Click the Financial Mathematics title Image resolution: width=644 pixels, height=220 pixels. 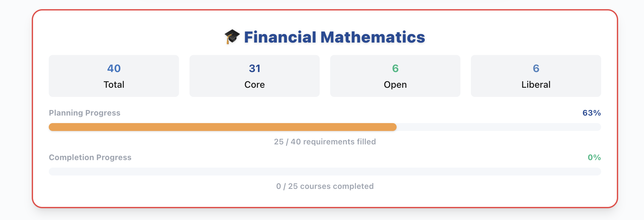pos(334,37)
